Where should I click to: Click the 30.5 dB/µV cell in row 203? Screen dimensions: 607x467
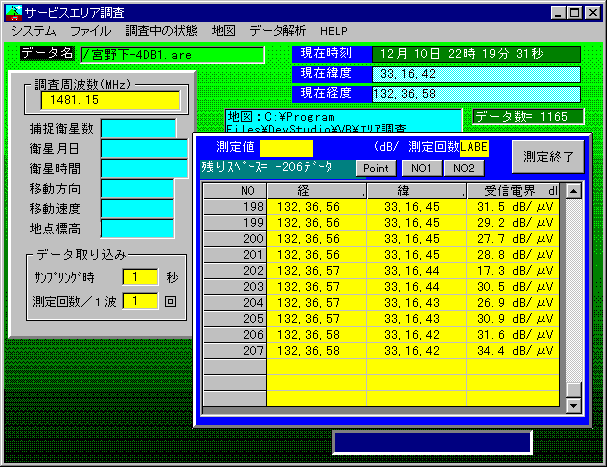[x=513, y=287]
